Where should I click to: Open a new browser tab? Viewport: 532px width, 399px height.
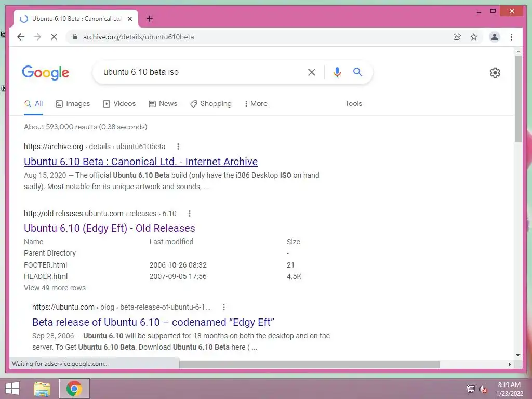[x=150, y=19]
